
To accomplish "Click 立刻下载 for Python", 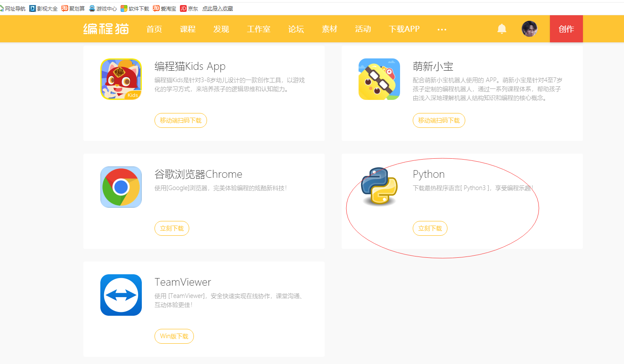I will pyautogui.click(x=430, y=229).
